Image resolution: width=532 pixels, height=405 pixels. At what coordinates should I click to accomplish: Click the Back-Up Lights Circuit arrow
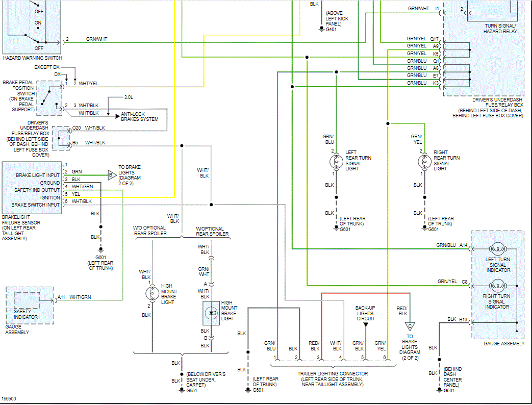click(x=366, y=324)
